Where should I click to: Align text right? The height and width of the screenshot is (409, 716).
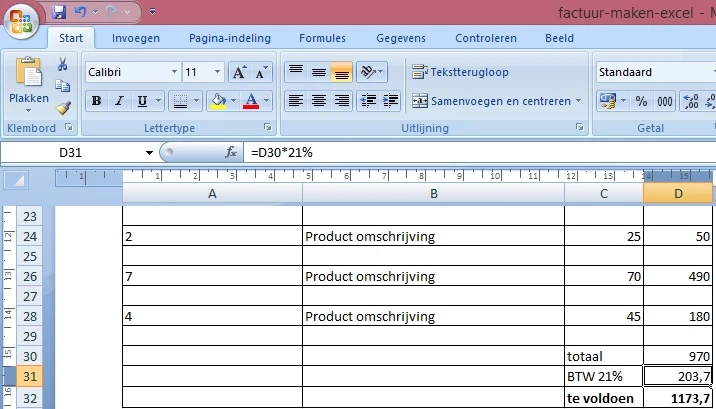[342, 101]
